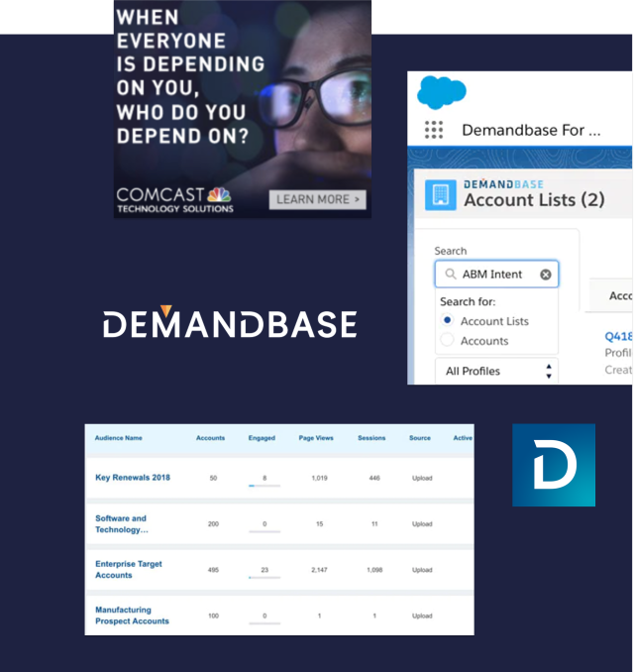Sort by Audience Name column header
This screenshot has width=634, height=672.
coord(118,438)
